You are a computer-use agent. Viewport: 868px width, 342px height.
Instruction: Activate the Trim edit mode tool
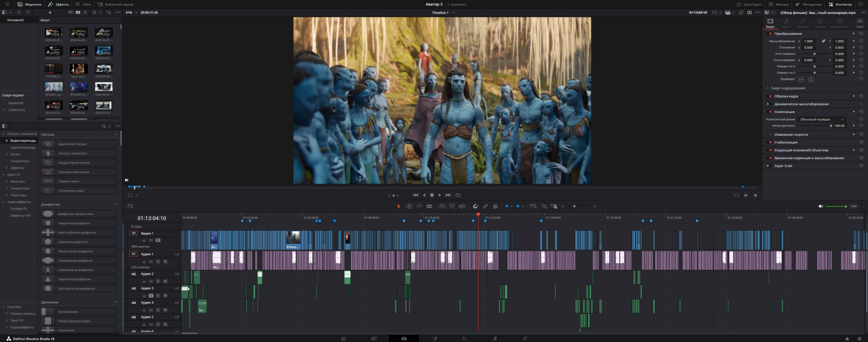click(x=409, y=206)
